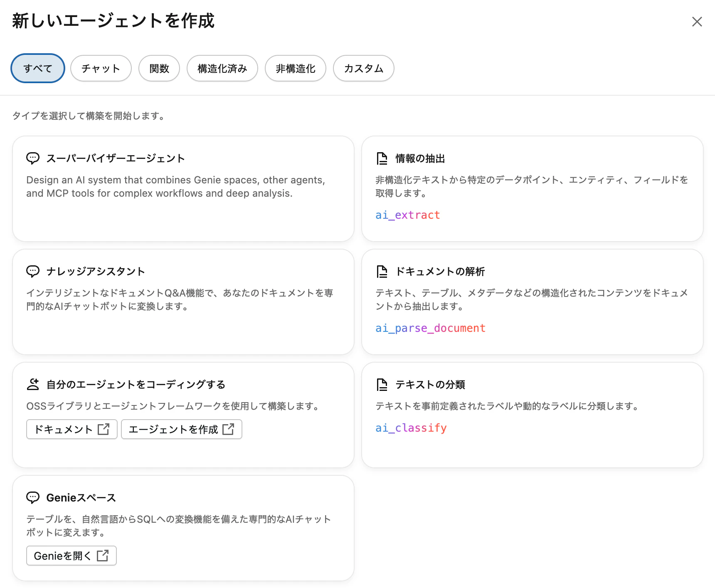Click the external link icon in エージェントを作成 button
The height and width of the screenshot is (588, 715).
[228, 429]
